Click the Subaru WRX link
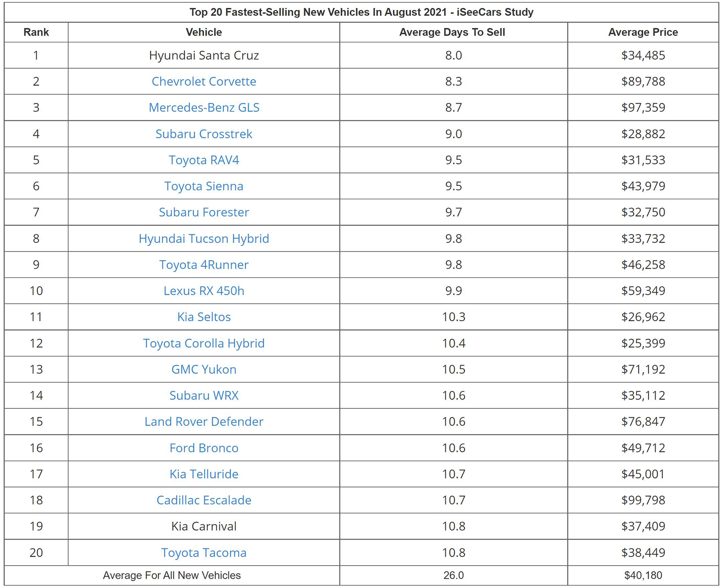 click(204, 395)
